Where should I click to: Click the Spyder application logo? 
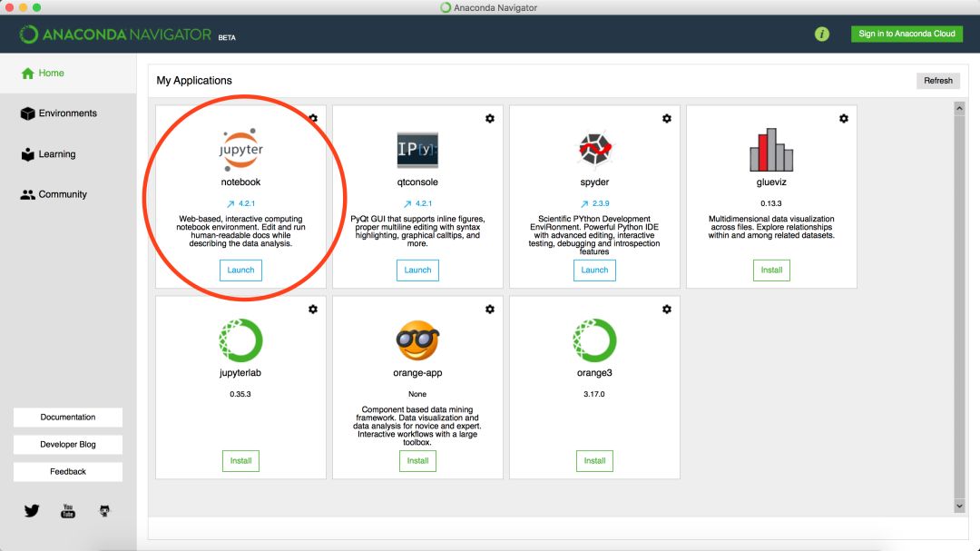point(594,149)
